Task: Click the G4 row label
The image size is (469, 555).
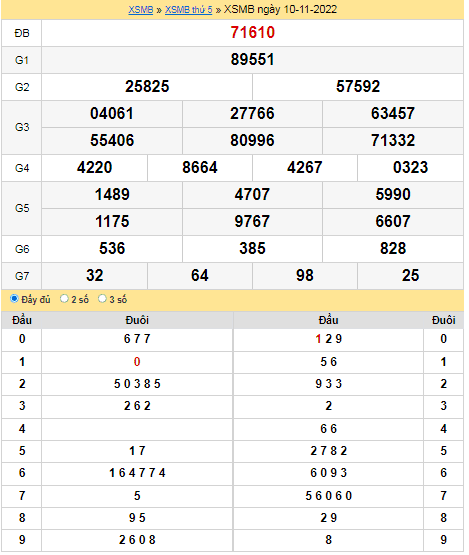Action: point(22,168)
